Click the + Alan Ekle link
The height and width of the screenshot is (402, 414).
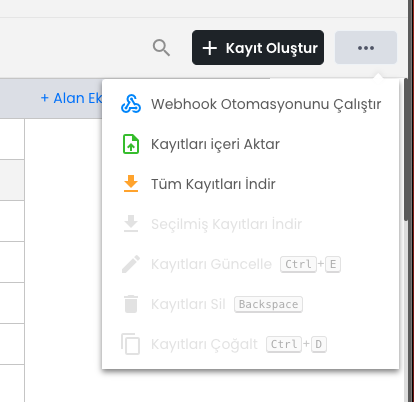pyautogui.click(x=71, y=98)
